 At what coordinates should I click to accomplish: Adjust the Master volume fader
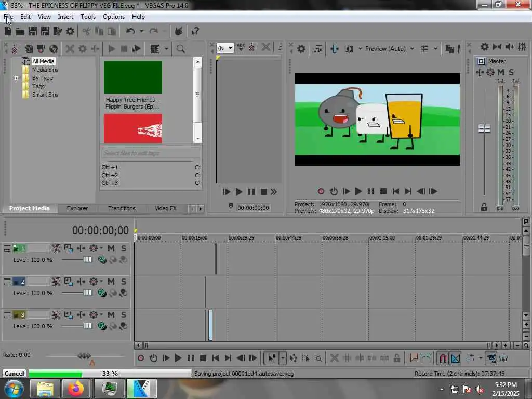(484, 129)
